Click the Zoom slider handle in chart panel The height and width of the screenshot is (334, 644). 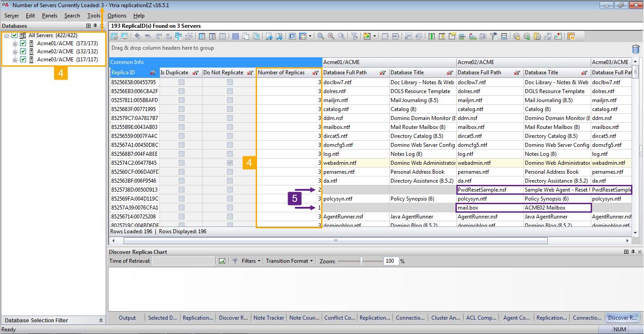pyautogui.click(x=361, y=261)
